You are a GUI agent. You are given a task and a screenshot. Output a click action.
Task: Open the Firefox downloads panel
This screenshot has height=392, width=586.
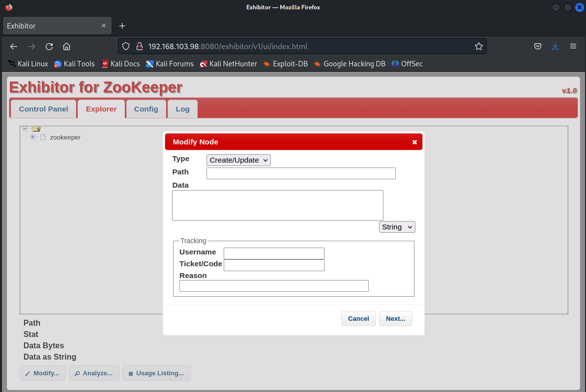pyautogui.click(x=556, y=46)
